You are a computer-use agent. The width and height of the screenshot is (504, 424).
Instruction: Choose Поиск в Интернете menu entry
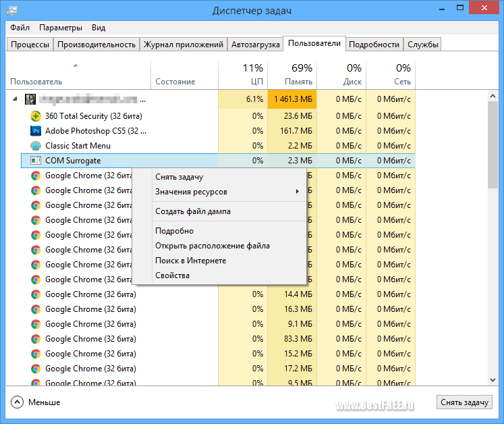point(219,260)
